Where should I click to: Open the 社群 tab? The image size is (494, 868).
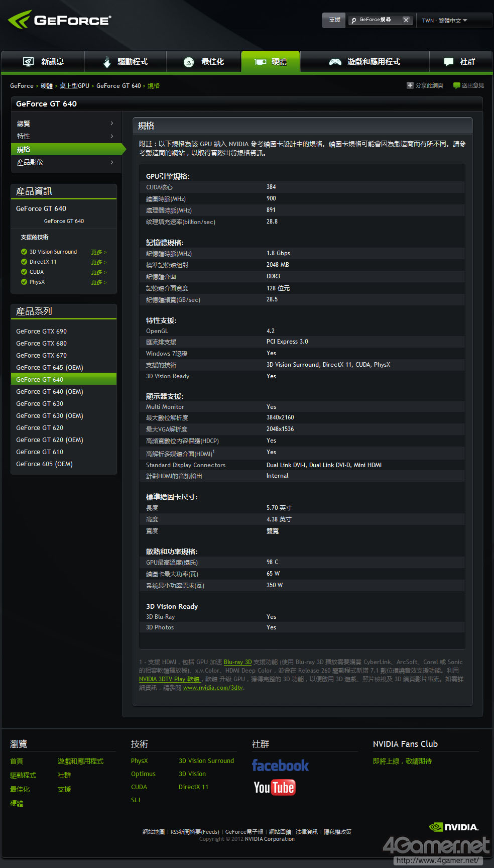460,62
